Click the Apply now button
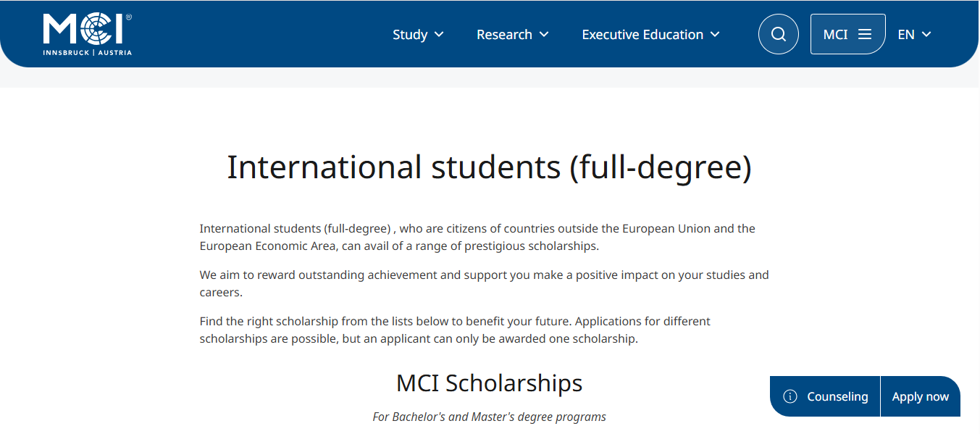Screen dimensions: 980x434 click(920, 396)
